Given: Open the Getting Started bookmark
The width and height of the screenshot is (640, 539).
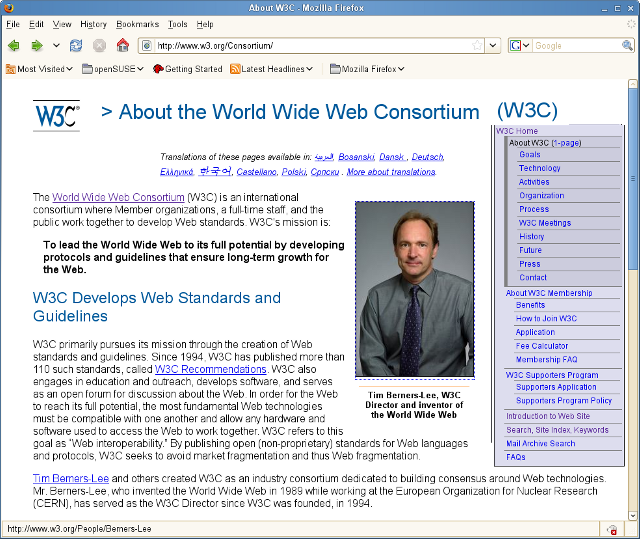Looking at the screenshot, I should (x=187, y=69).
